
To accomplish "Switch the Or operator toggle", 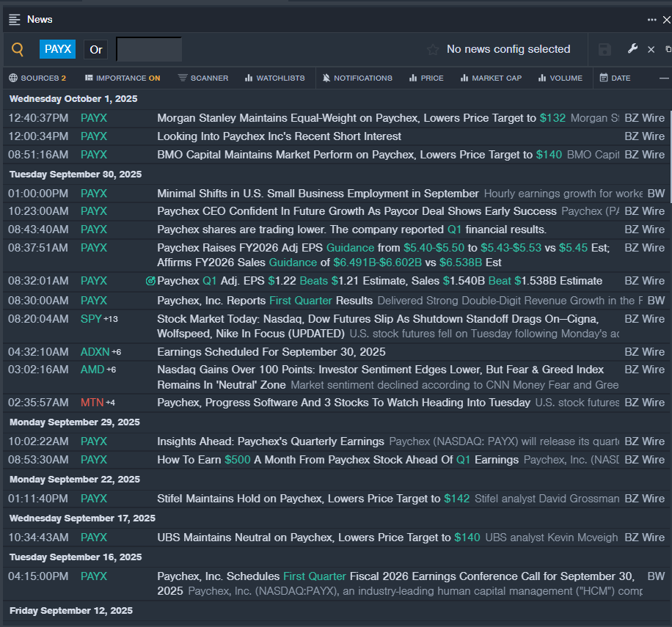I will tap(96, 49).
